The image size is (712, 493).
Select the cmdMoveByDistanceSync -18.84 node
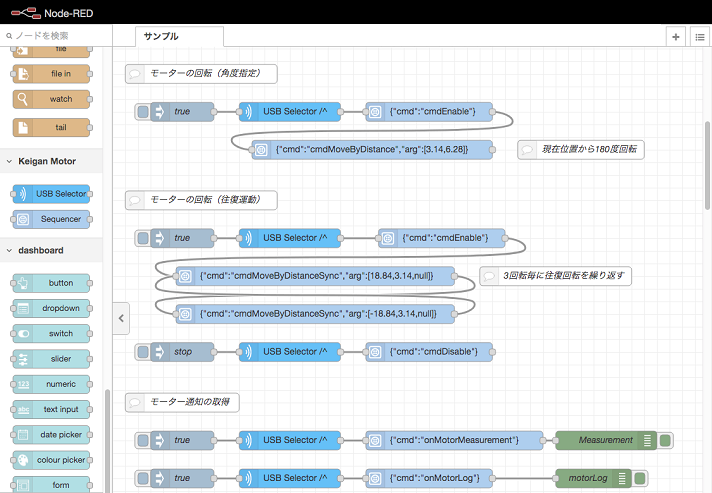[315, 314]
